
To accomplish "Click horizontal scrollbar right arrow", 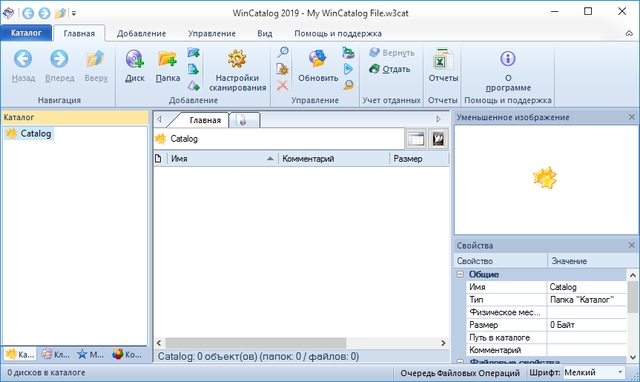I will [x=443, y=343].
